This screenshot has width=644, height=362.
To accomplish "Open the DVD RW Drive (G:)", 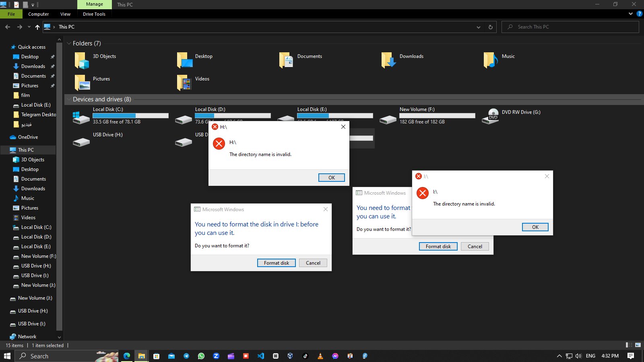I will tap(521, 112).
